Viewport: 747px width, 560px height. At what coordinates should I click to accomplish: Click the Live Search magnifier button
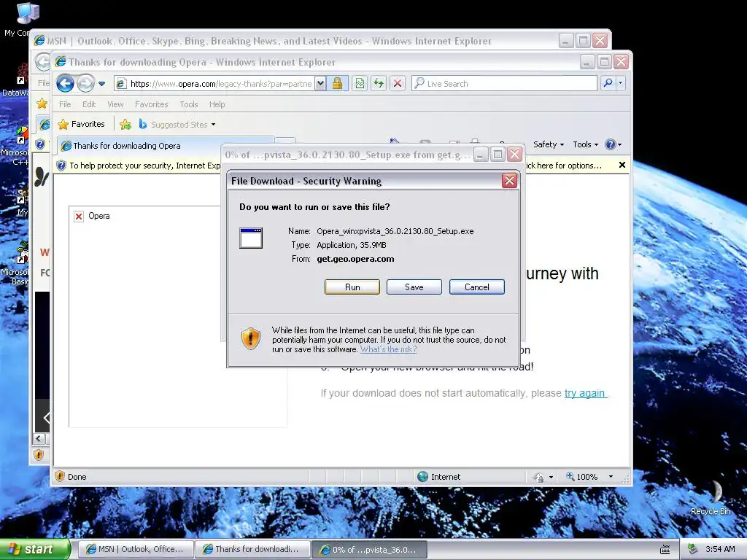[x=608, y=83]
